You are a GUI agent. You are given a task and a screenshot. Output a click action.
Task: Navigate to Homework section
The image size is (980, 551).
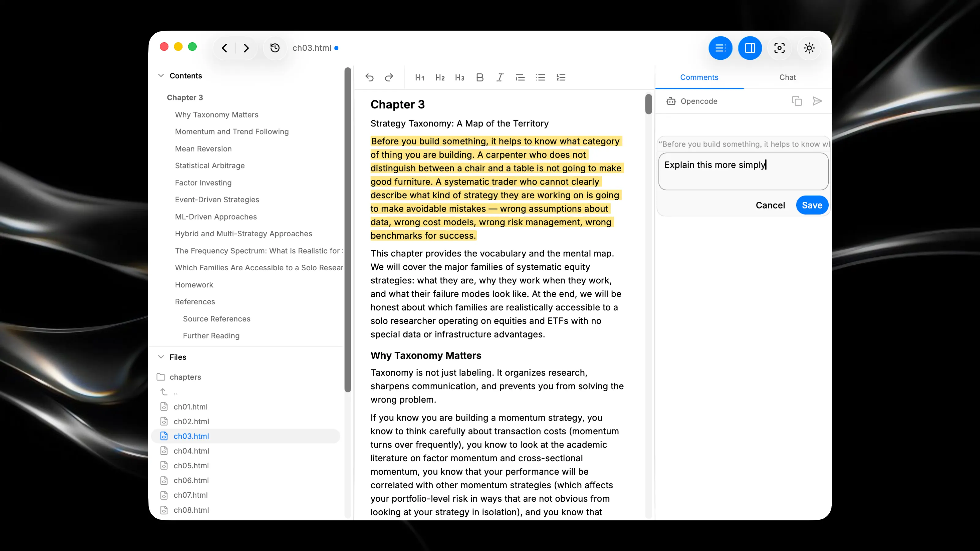[194, 285]
